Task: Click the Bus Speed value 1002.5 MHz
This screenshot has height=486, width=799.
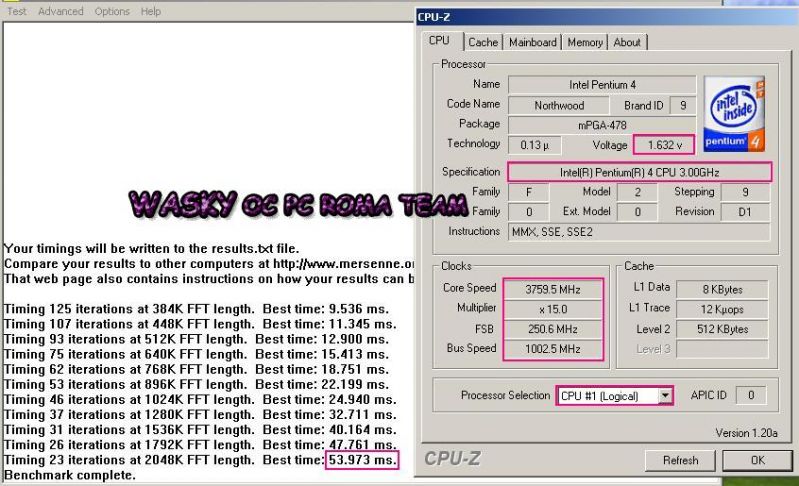Action: pyautogui.click(x=553, y=349)
